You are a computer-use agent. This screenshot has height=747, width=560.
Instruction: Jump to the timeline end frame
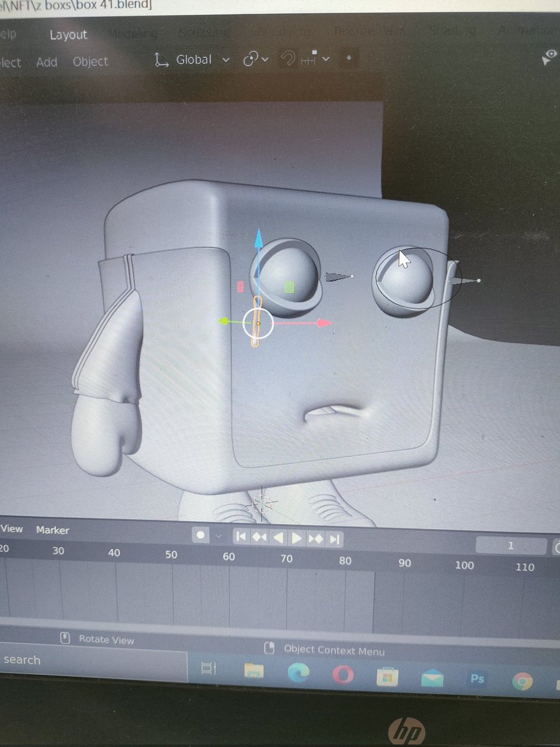tap(334, 538)
